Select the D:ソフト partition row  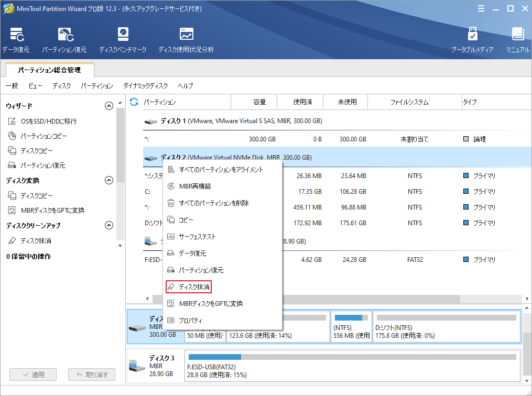(x=337, y=223)
